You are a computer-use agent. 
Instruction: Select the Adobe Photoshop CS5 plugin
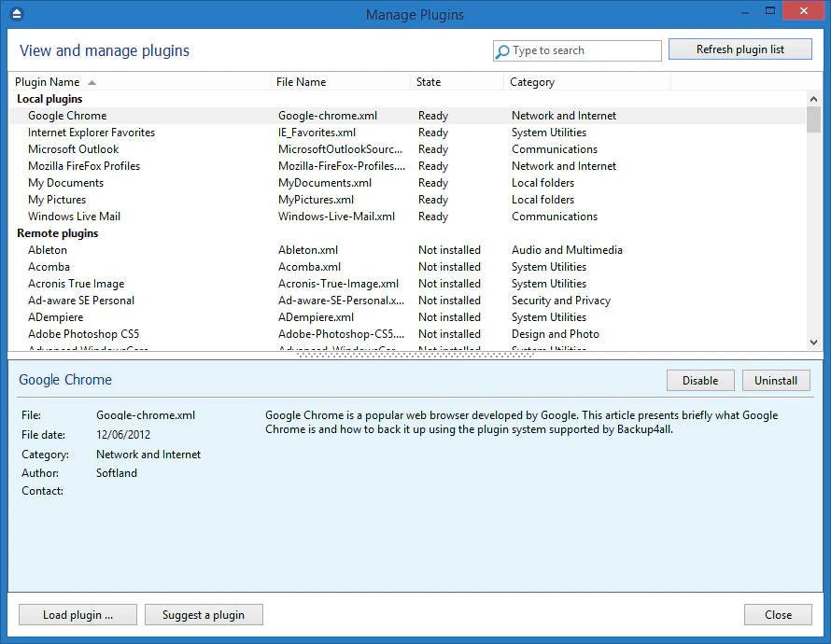pos(83,333)
